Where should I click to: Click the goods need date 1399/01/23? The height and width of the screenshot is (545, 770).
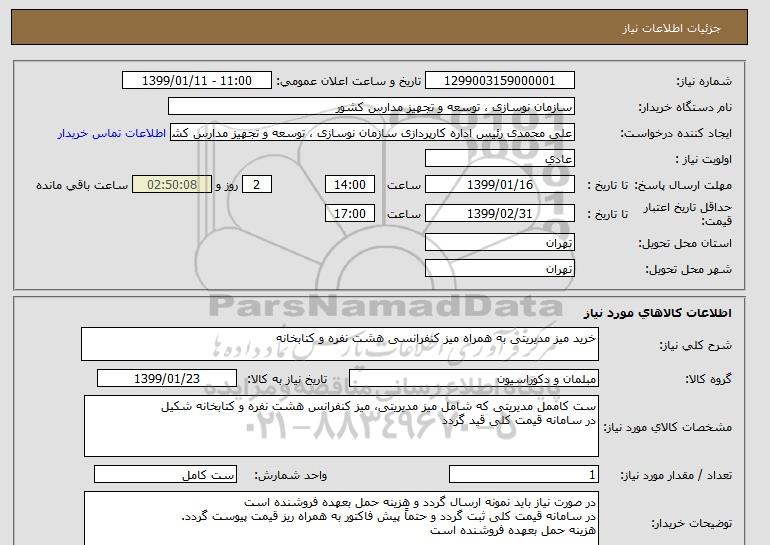167,379
